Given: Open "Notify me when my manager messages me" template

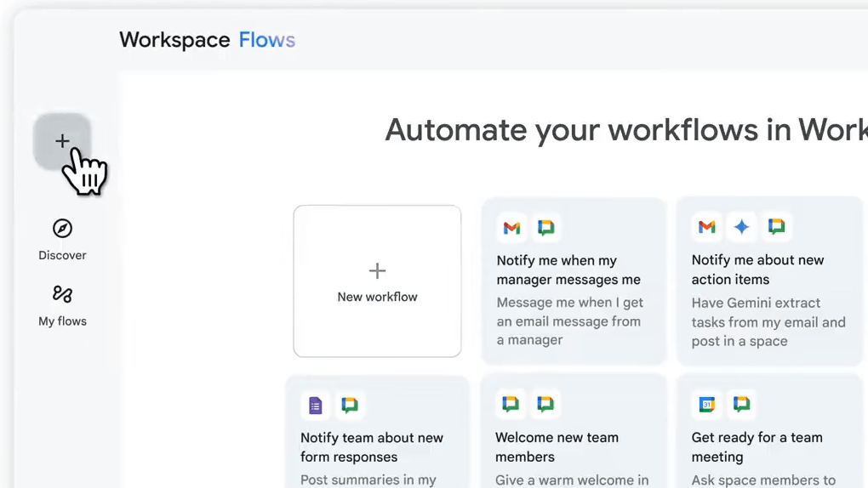Looking at the screenshot, I should pyautogui.click(x=568, y=270).
